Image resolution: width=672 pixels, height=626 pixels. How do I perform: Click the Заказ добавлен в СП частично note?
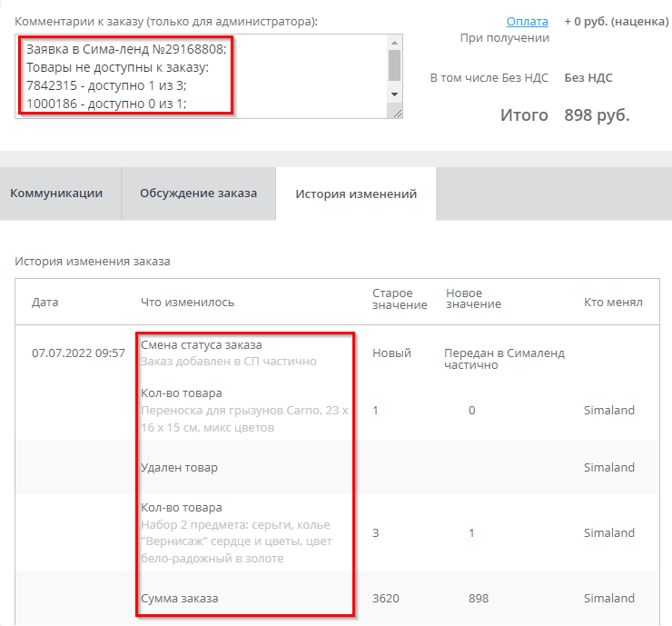pyautogui.click(x=228, y=362)
